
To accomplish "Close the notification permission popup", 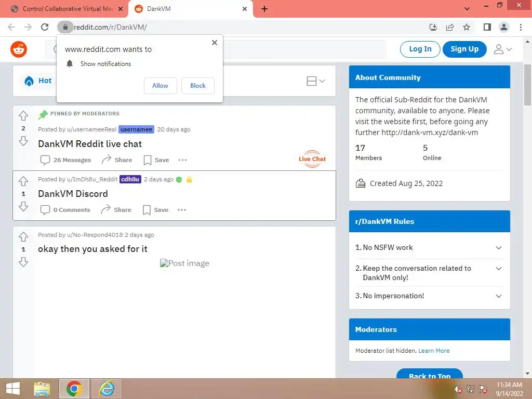I will coord(215,43).
